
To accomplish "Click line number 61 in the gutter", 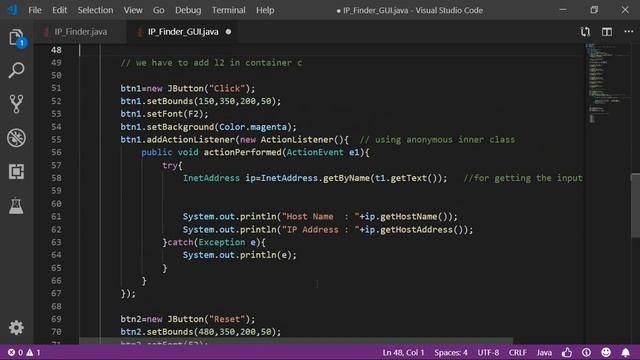I will click(x=56, y=216).
